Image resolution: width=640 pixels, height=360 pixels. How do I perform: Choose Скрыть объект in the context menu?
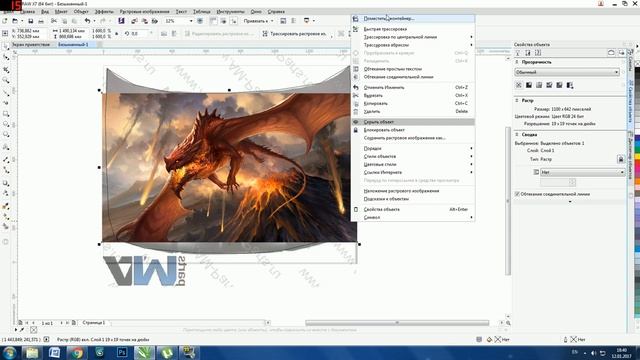click(413, 122)
